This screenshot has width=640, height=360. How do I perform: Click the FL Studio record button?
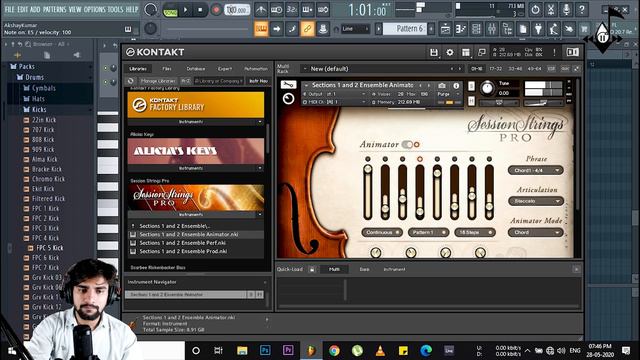coord(216,10)
